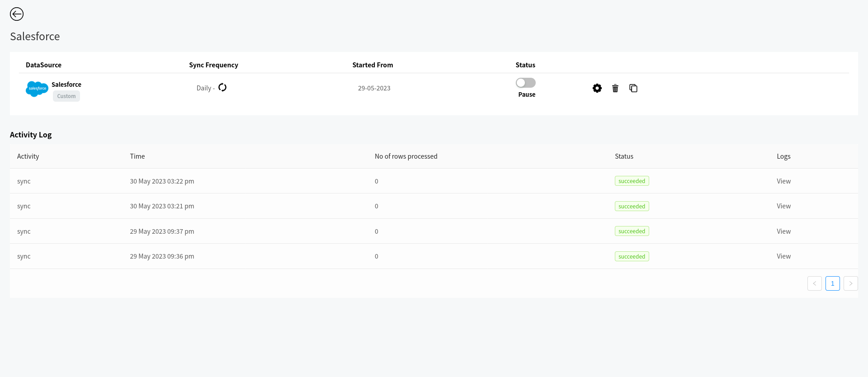Image resolution: width=868 pixels, height=377 pixels.
Task: Open settings with the gear icon
Action: 597,88
